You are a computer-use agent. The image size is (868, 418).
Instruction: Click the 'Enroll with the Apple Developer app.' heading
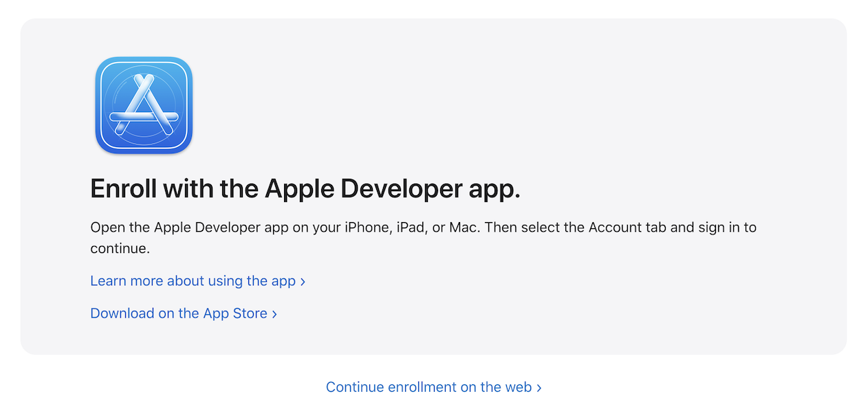pyautogui.click(x=305, y=189)
